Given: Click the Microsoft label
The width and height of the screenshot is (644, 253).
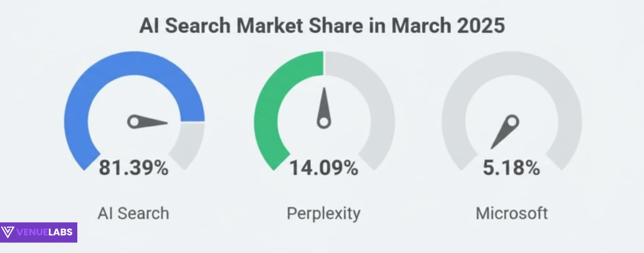Looking at the screenshot, I should (x=511, y=213).
